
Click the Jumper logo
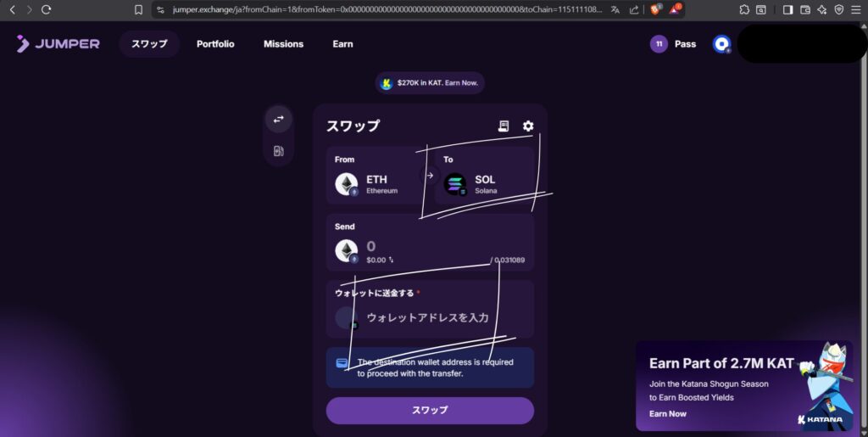click(x=58, y=44)
